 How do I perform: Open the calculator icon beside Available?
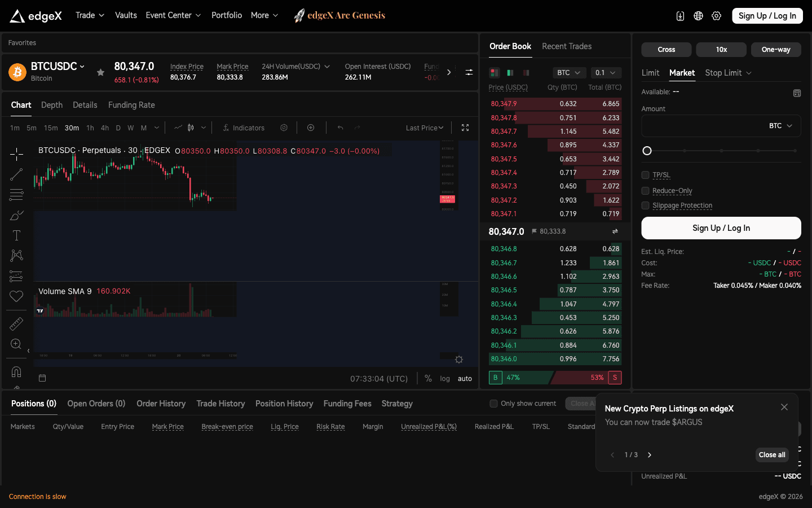click(797, 93)
